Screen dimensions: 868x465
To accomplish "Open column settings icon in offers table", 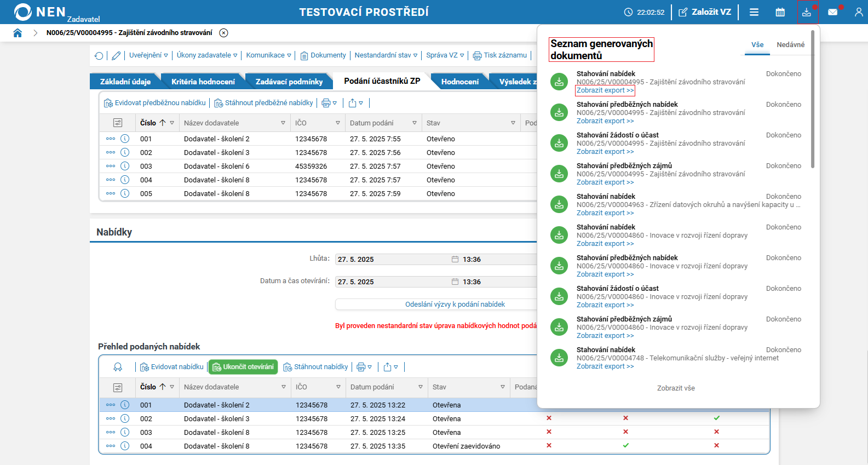I will click(x=118, y=387).
